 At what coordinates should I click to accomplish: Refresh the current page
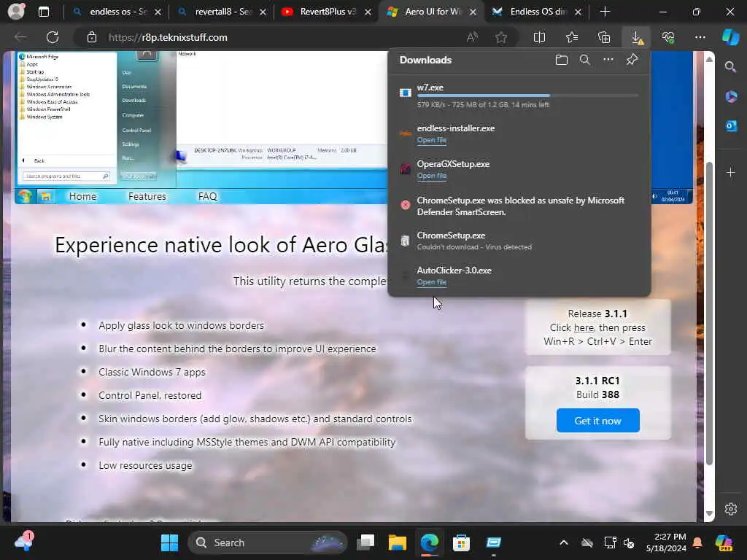point(53,37)
